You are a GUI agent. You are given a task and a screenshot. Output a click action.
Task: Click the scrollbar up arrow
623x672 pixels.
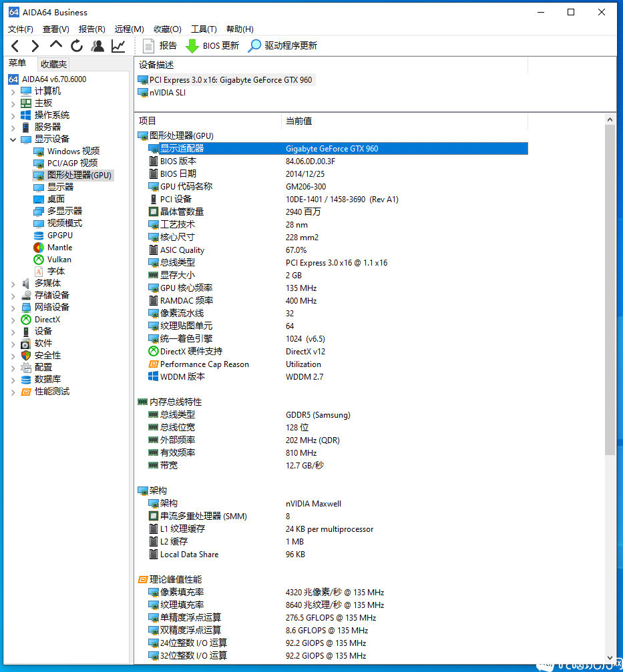(610, 119)
